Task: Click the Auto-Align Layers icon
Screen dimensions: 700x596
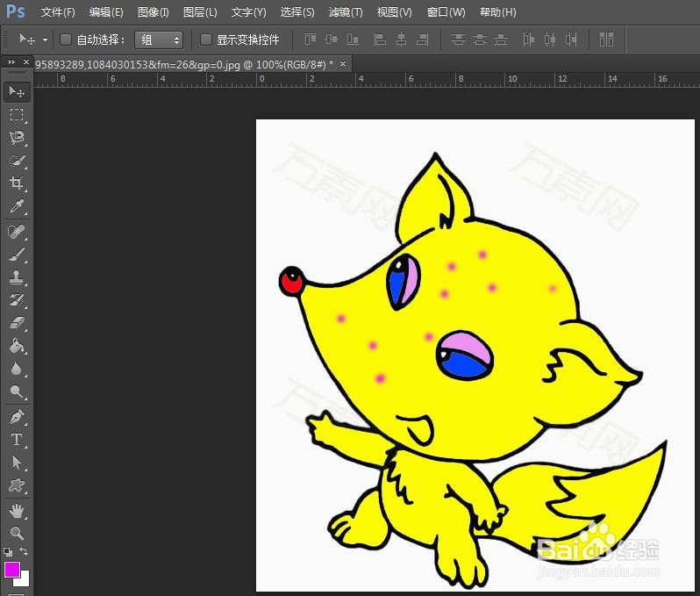Action: (x=606, y=39)
